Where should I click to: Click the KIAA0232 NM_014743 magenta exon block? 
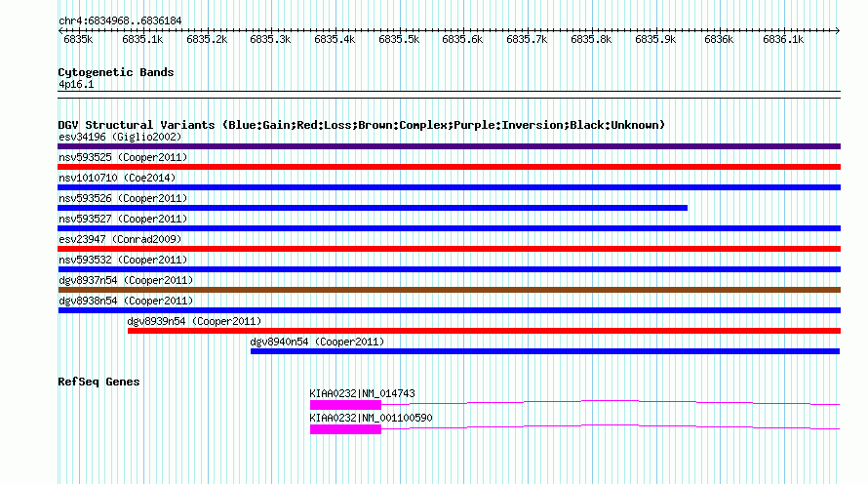pyautogui.click(x=345, y=405)
